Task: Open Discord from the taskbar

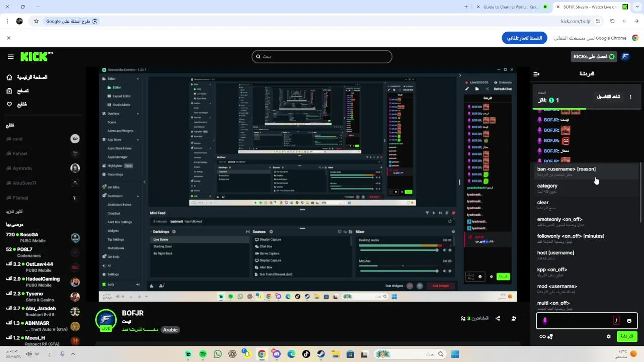Action: coord(277,354)
